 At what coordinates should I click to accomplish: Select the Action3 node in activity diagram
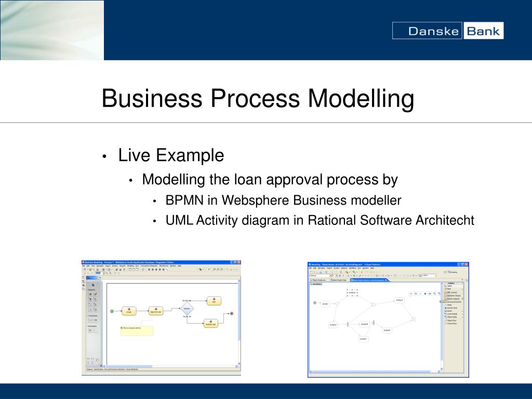[400, 300]
